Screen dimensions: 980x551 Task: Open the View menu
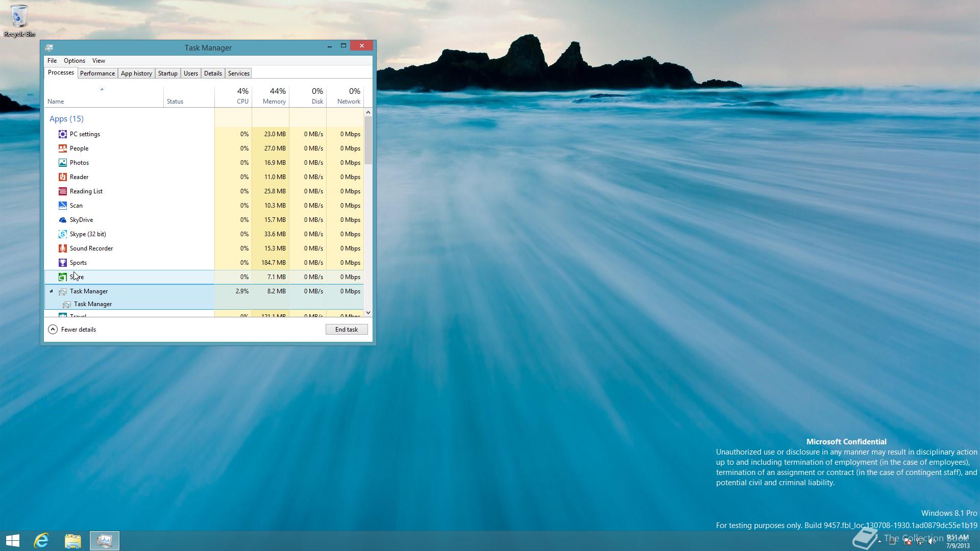pyautogui.click(x=99, y=61)
